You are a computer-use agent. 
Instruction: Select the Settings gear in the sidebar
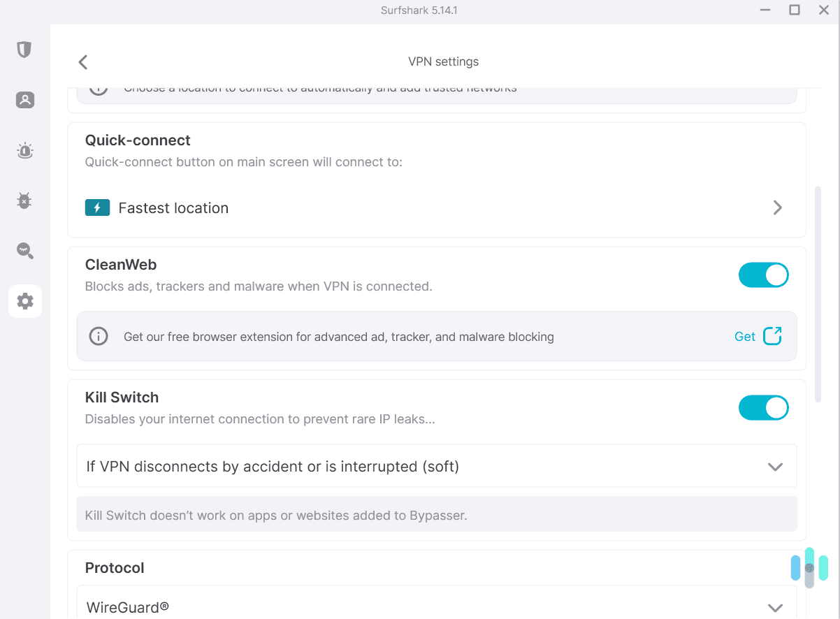click(24, 301)
